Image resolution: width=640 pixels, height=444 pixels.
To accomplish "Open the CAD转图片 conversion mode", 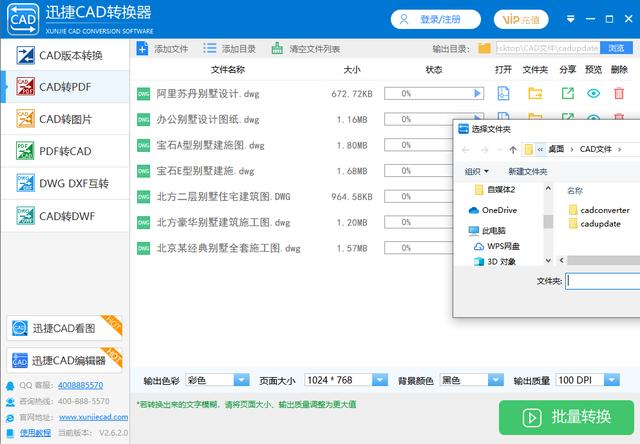I will click(65, 119).
